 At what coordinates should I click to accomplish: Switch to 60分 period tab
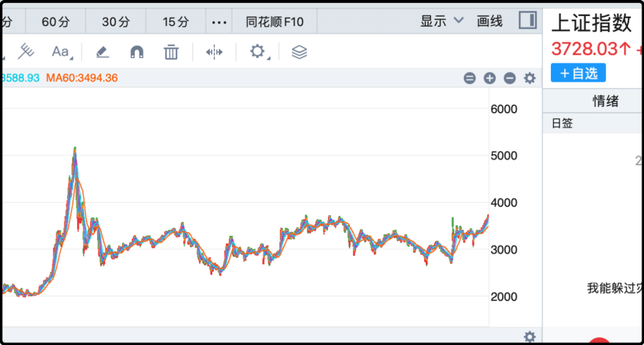click(55, 22)
